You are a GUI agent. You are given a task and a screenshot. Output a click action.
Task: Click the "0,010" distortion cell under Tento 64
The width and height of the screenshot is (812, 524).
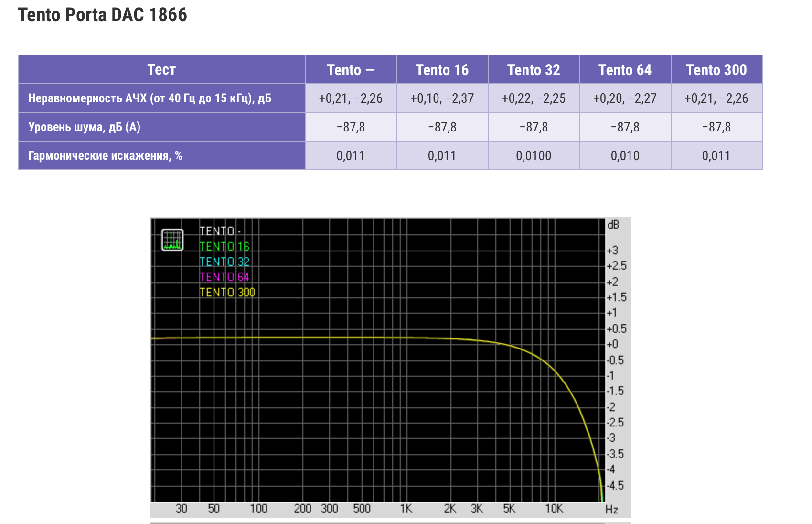625,156
